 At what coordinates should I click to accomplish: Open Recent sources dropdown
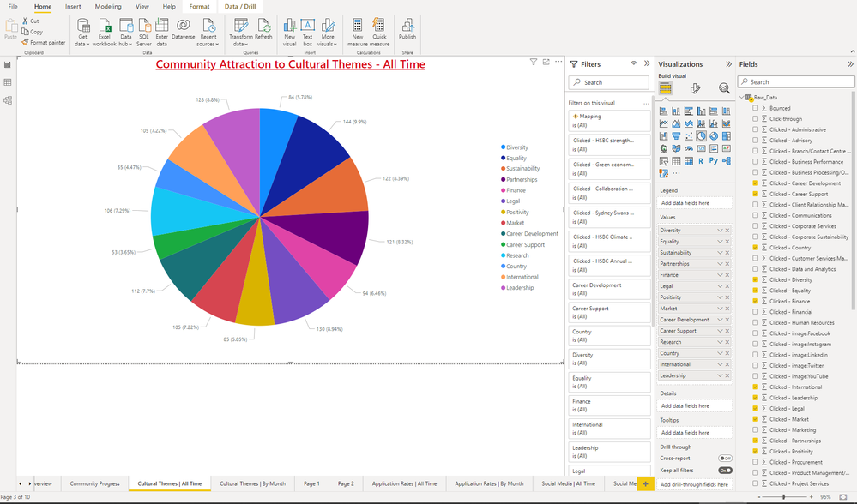(208, 33)
